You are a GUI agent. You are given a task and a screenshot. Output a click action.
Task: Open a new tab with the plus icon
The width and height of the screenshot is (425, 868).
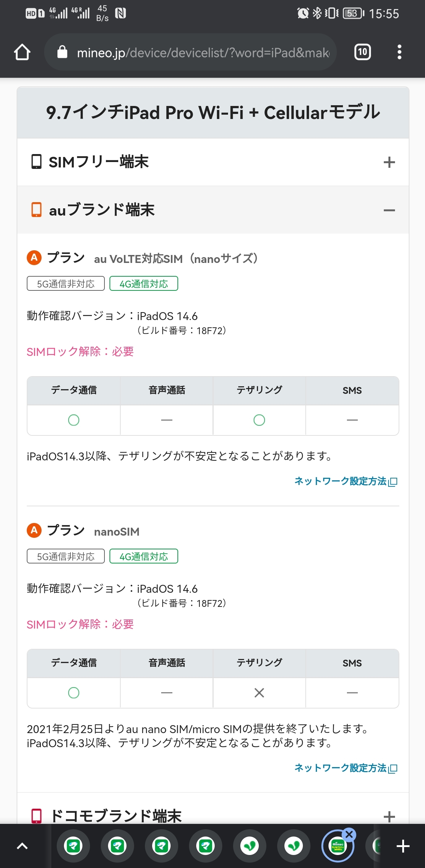pyautogui.click(x=403, y=846)
